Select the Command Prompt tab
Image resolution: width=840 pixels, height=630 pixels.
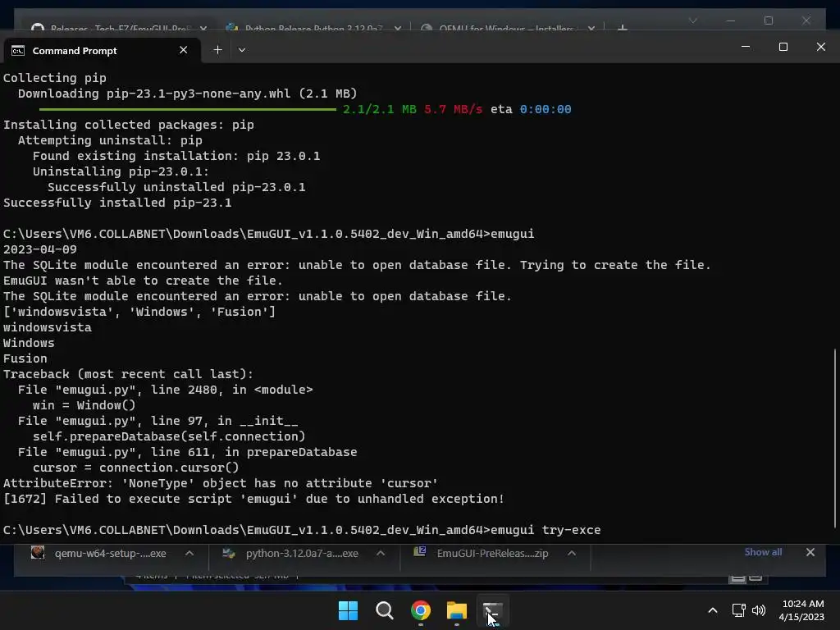102,50
